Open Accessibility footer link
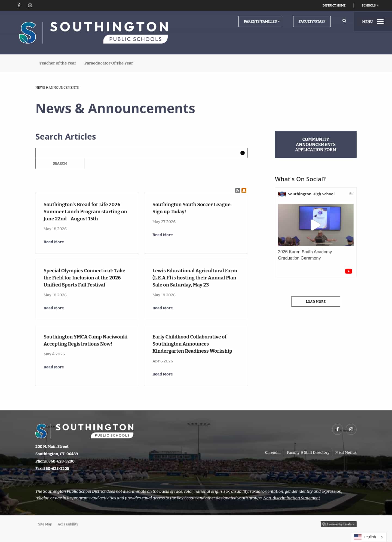This screenshot has width=392, height=542. point(68,524)
